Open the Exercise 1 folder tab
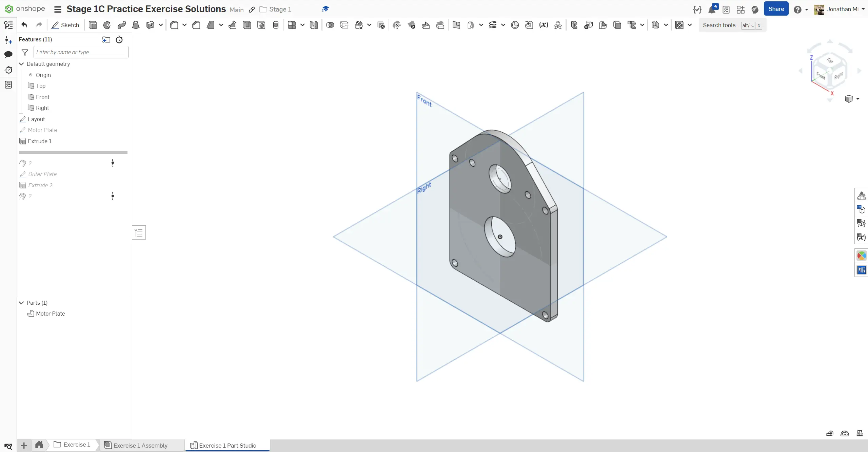868x452 pixels. pyautogui.click(x=73, y=445)
